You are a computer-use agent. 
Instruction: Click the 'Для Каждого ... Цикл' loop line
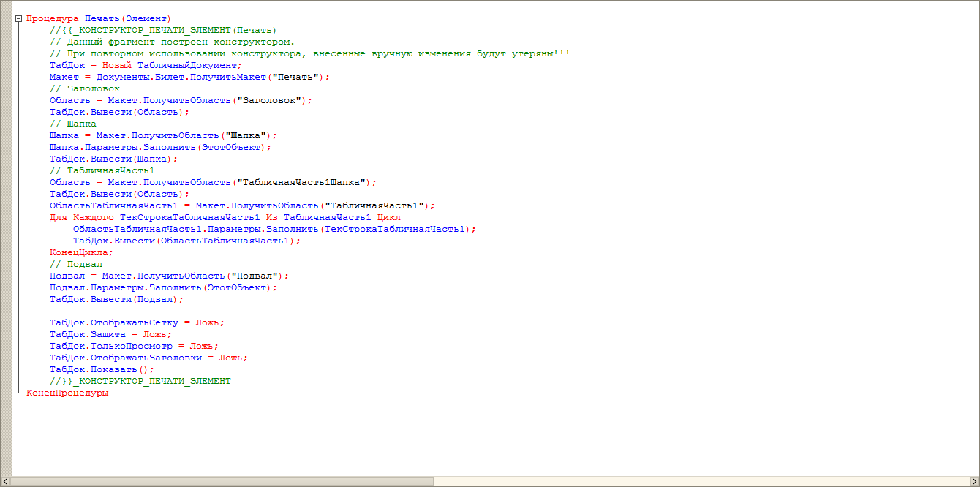225,218
